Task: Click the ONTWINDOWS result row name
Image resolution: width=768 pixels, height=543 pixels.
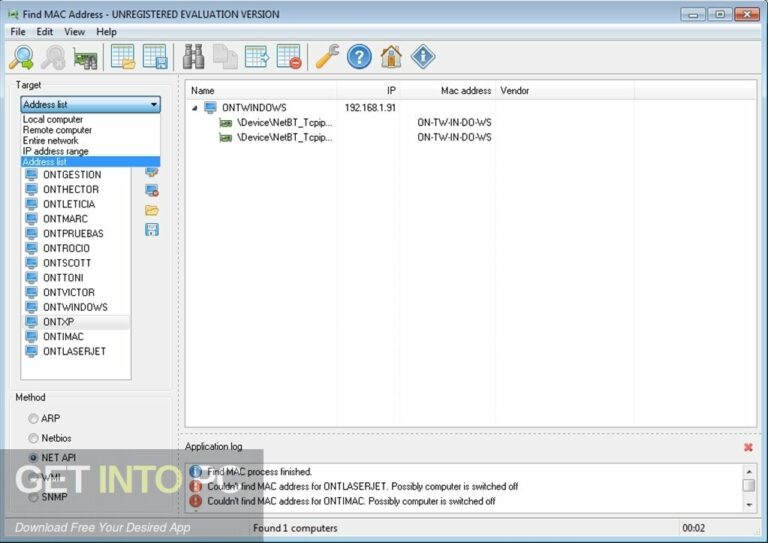Action: coord(254,108)
